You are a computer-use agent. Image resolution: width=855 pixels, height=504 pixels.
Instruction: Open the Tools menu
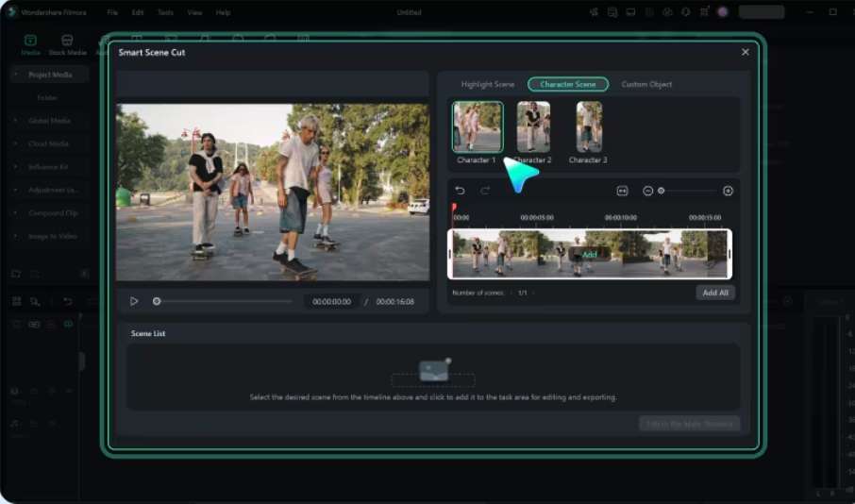click(165, 12)
